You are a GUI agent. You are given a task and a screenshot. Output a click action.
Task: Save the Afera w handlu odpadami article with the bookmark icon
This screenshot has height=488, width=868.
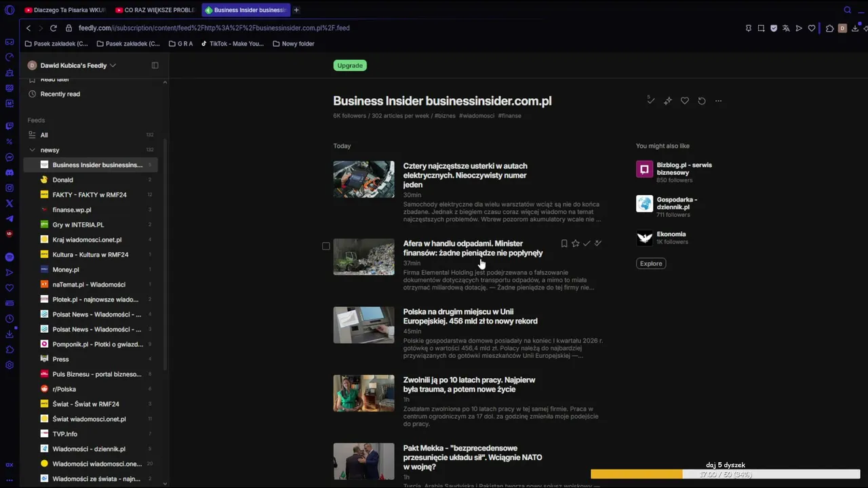tap(564, 243)
